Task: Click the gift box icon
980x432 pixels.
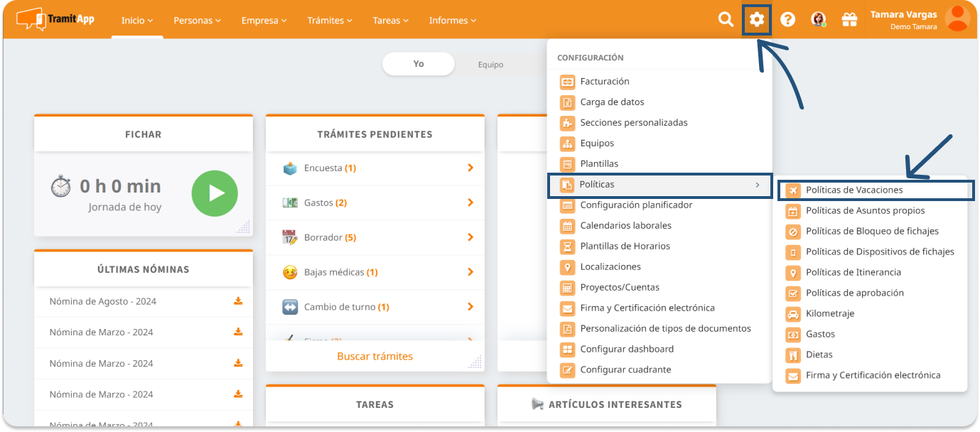Action: click(x=849, y=20)
